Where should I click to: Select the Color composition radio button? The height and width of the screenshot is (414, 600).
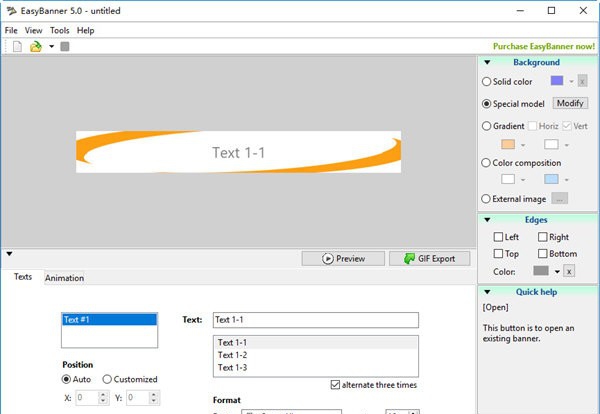pyautogui.click(x=486, y=163)
